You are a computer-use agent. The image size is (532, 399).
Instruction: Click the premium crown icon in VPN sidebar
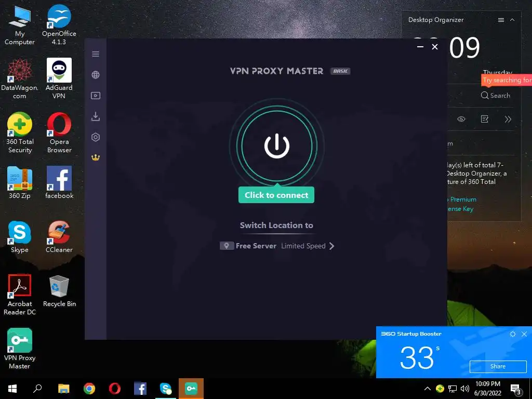pos(96,157)
